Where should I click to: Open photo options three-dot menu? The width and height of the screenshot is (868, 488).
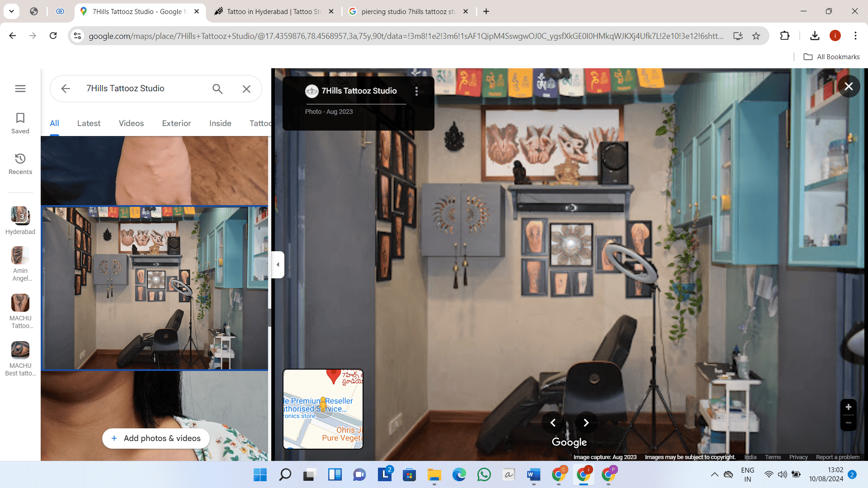pos(416,91)
